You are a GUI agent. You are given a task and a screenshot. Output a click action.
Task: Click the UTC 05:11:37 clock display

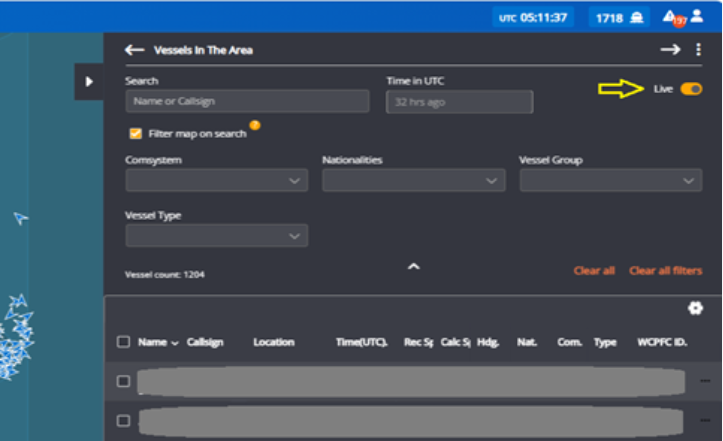[x=533, y=18]
